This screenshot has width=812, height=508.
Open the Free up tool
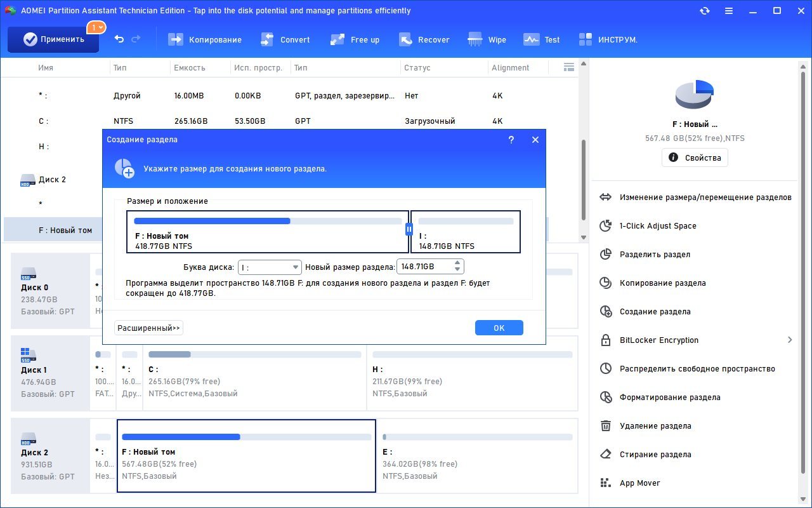pyautogui.click(x=355, y=39)
